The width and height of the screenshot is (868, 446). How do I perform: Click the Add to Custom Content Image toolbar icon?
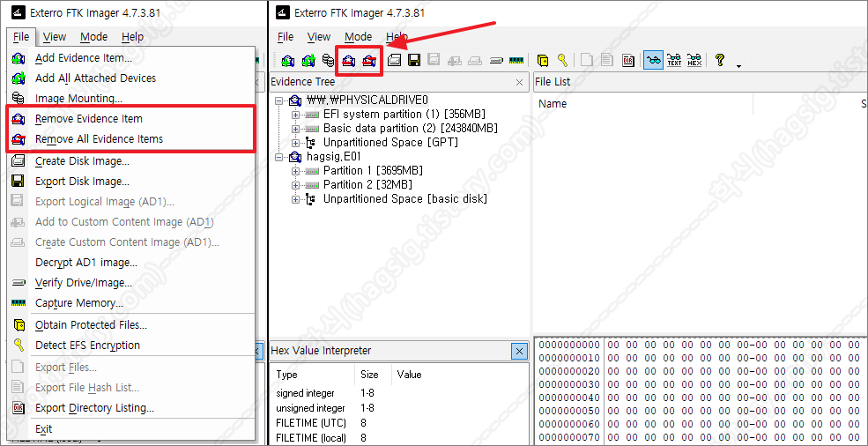(x=455, y=61)
